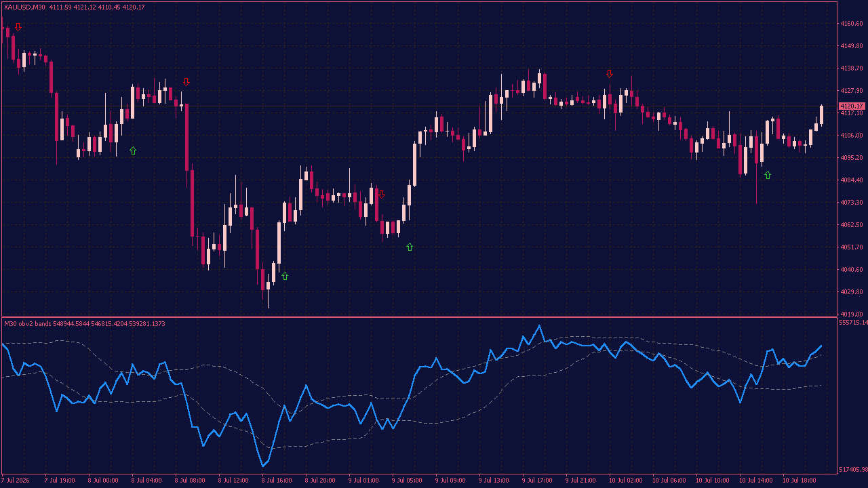Click the green buy arrow near 9 Jul 05:00

click(x=410, y=247)
